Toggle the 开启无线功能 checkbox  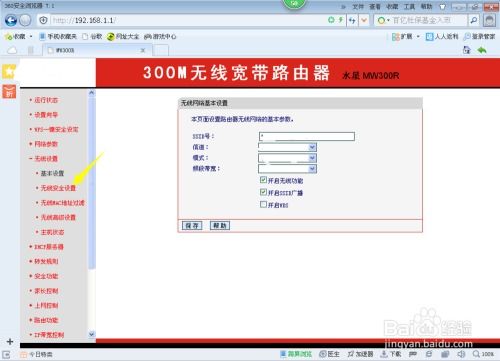tap(263, 180)
